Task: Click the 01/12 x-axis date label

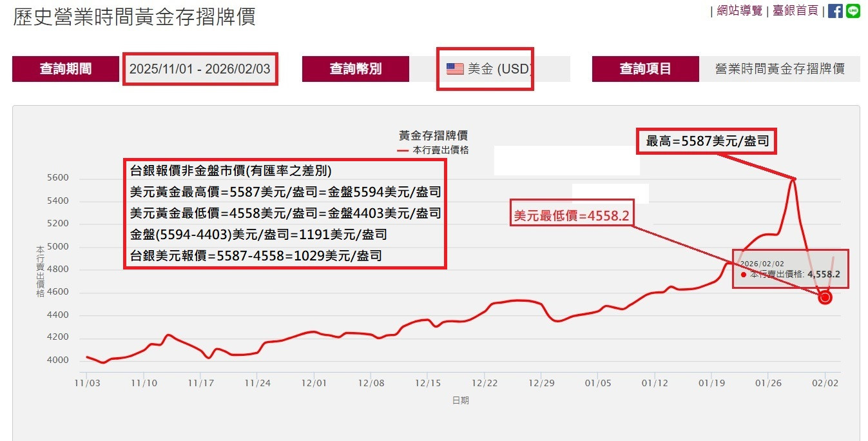Action: coord(655,383)
